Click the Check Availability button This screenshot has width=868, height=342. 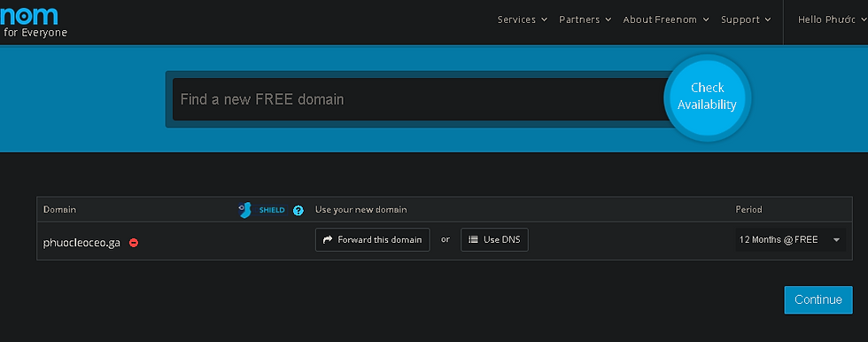(707, 97)
